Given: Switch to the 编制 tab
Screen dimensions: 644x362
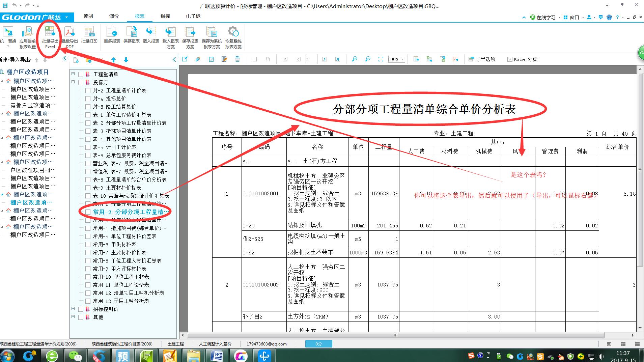Looking at the screenshot, I should click(x=88, y=16).
